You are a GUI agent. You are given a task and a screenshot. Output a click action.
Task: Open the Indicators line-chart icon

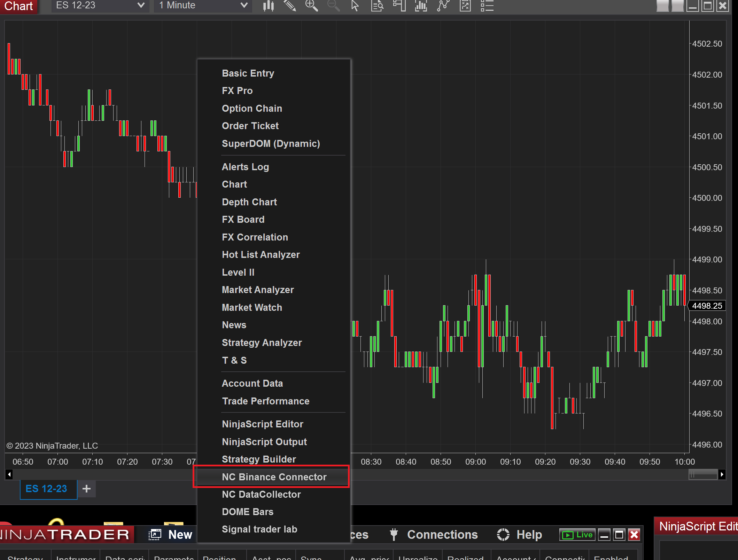(443, 6)
